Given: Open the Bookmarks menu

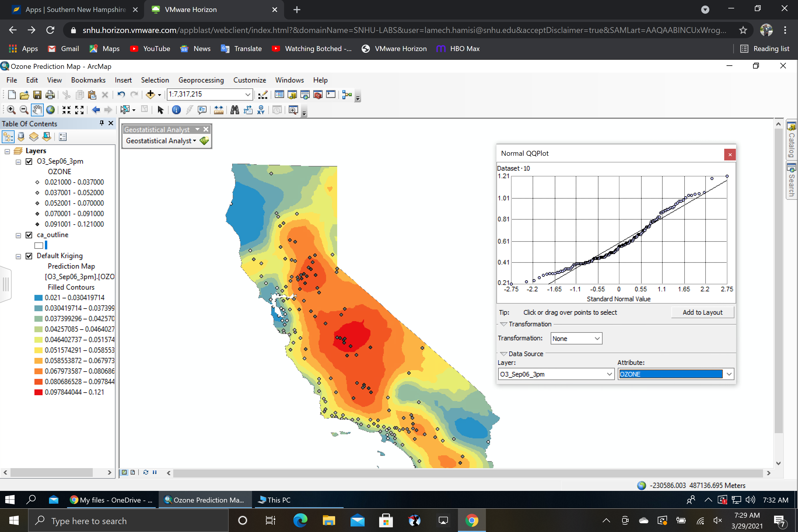Looking at the screenshot, I should [x=88, y=80].
